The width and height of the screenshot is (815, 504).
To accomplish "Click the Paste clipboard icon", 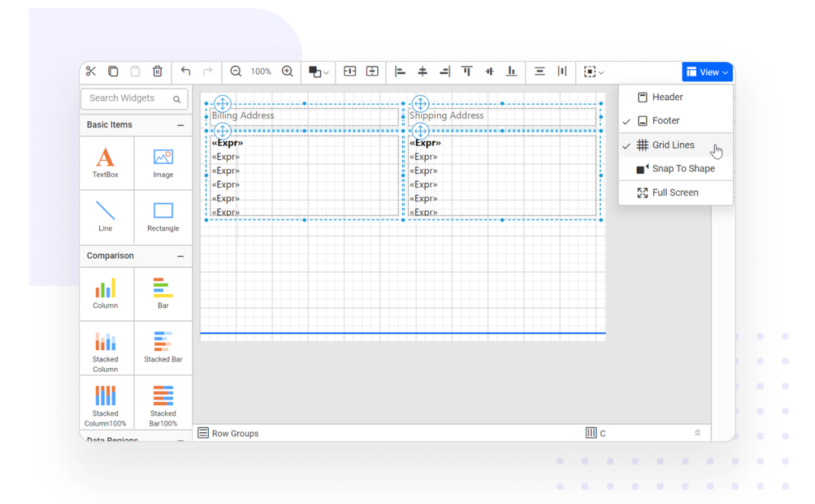I will (x=135, y=71).
